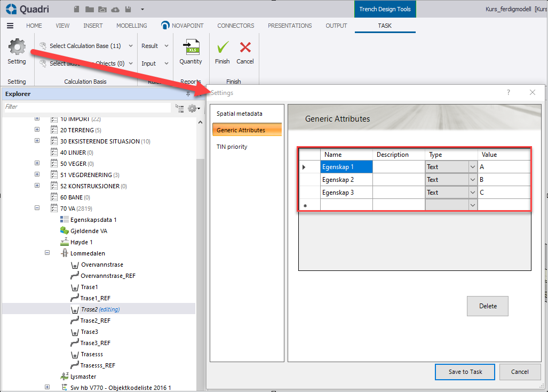Screen dimensions: 548x392
Task: Expand the Select Calculation Base dropdown
Action: (x=131, y=46)
